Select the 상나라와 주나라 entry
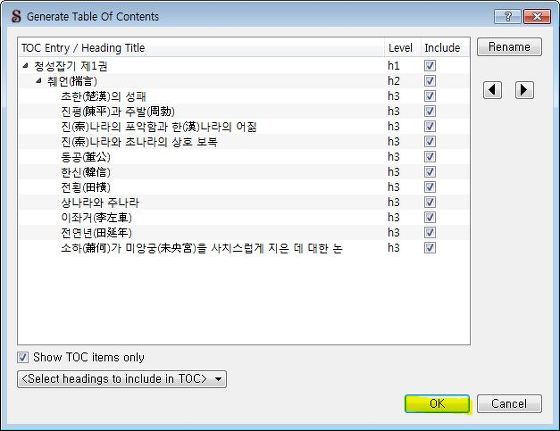Screen dimensions: 560x431 coord(100,202)
